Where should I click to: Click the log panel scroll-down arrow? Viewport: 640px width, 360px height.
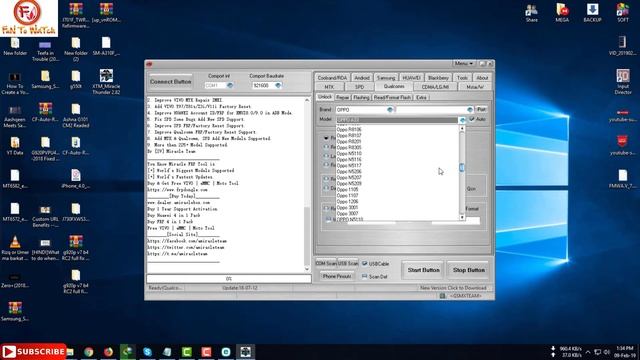[307, 269]
